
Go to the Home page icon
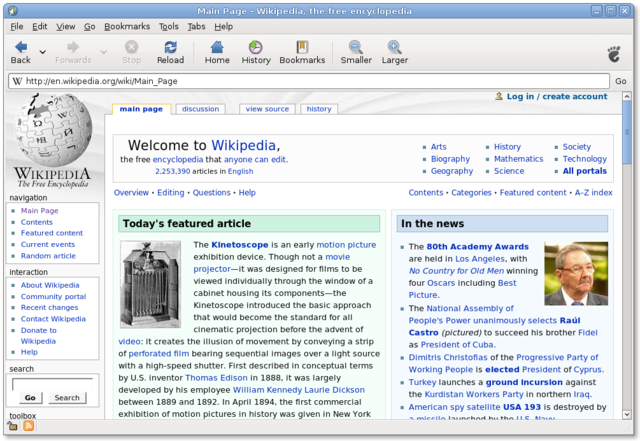(217, 47)
